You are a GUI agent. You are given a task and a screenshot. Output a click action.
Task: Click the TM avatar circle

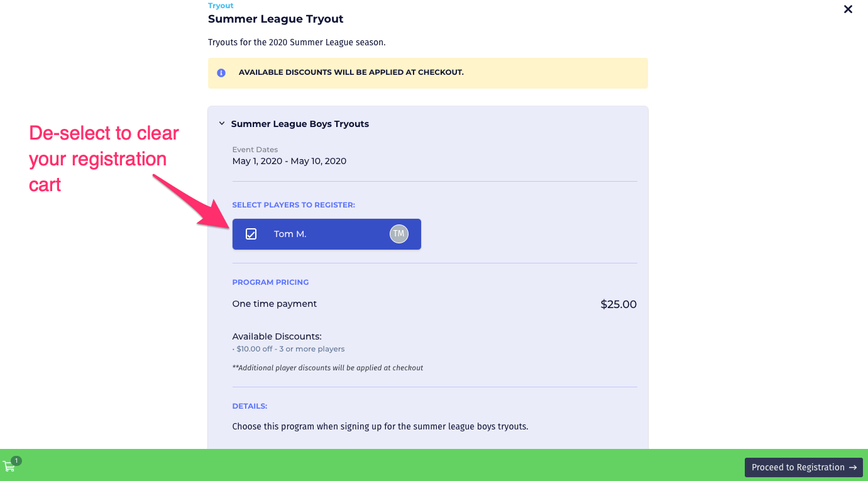pyautogui.click(x=399, y=234)
